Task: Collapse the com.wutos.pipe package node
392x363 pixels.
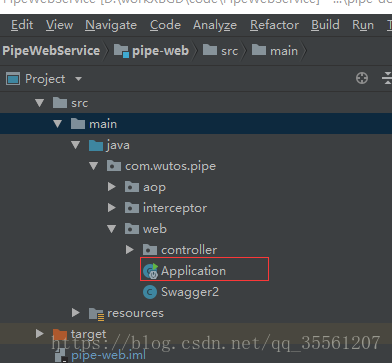Action: point(94,166)
